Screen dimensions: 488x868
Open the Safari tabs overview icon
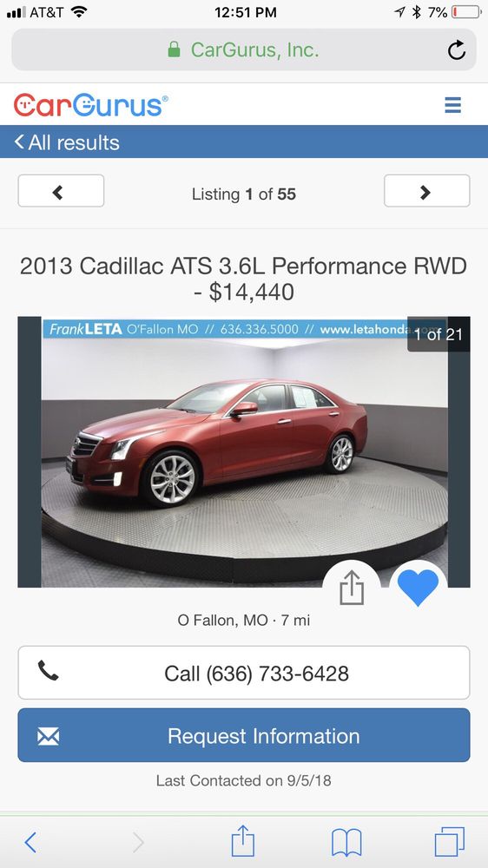pyautogui.click(x=449, y=842)
